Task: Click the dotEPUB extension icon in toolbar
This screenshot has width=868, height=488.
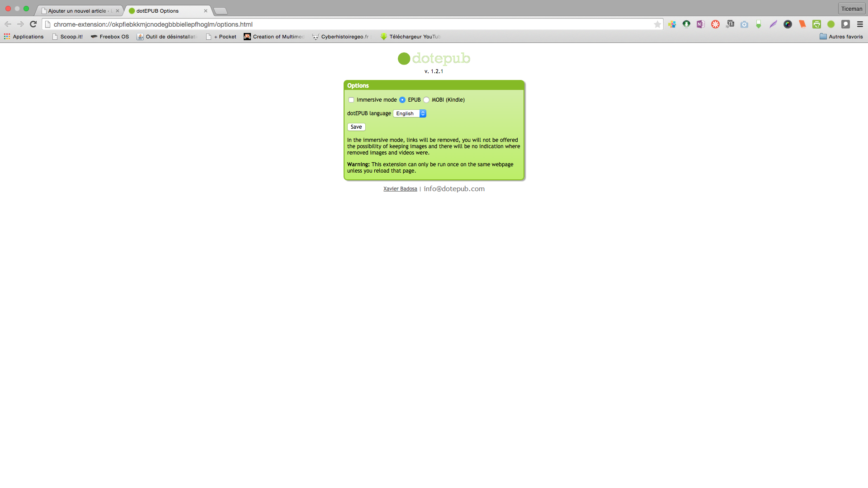Action: tap(832, 24)
